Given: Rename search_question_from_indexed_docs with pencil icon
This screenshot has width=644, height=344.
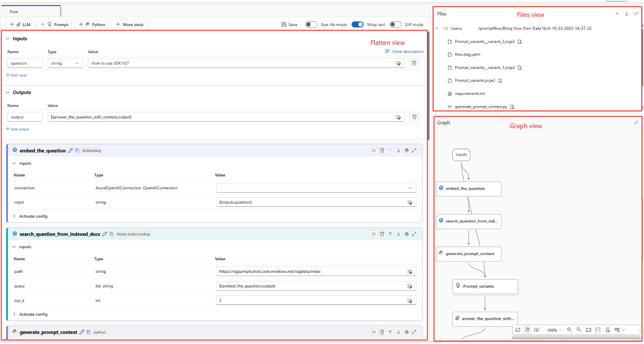Looking at the screenshot, I should (105, 234).
